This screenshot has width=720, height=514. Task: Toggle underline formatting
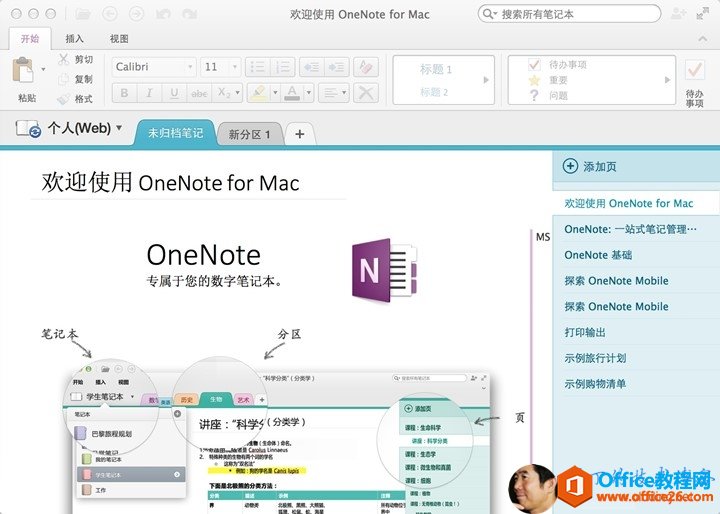pyautogui.click(x=174, y=93)
